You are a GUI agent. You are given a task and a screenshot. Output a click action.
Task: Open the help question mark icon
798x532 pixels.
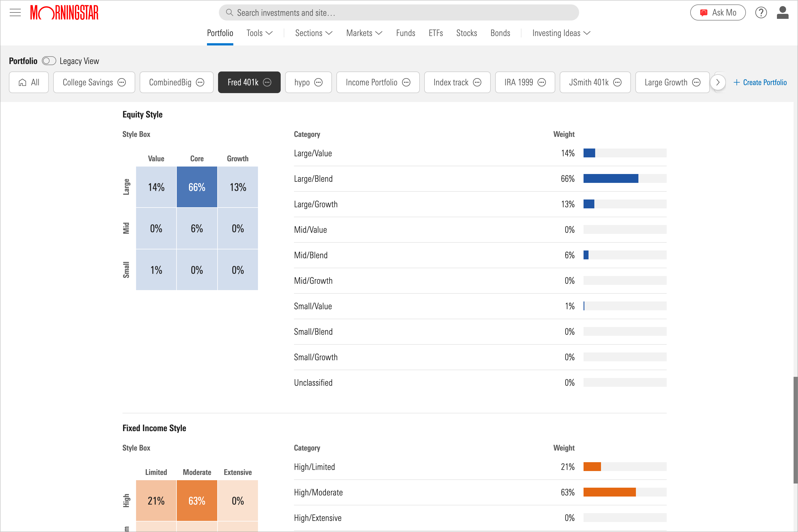pos(761,13)
